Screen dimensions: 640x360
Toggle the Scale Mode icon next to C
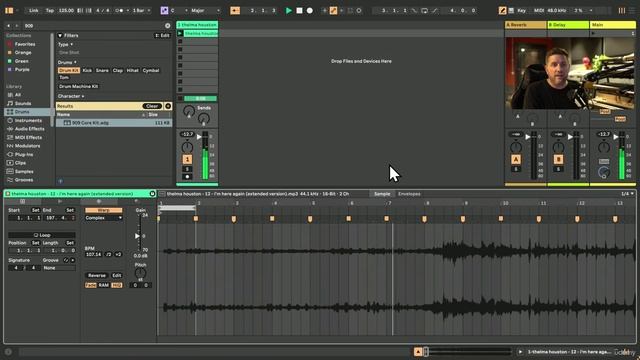point(164,10)
